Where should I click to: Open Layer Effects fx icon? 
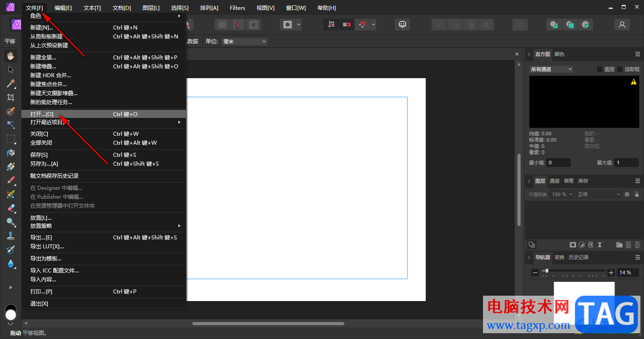coord(591,245)
